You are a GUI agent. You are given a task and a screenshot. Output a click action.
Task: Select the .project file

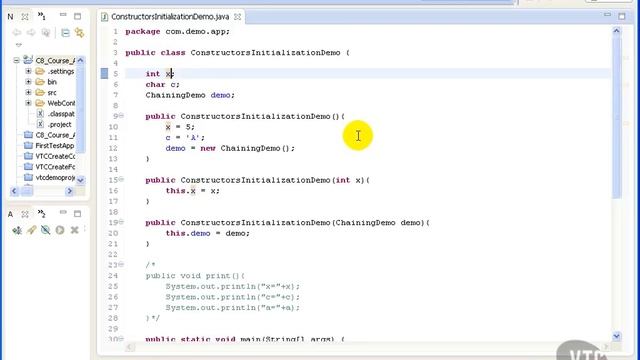[54, 124]
